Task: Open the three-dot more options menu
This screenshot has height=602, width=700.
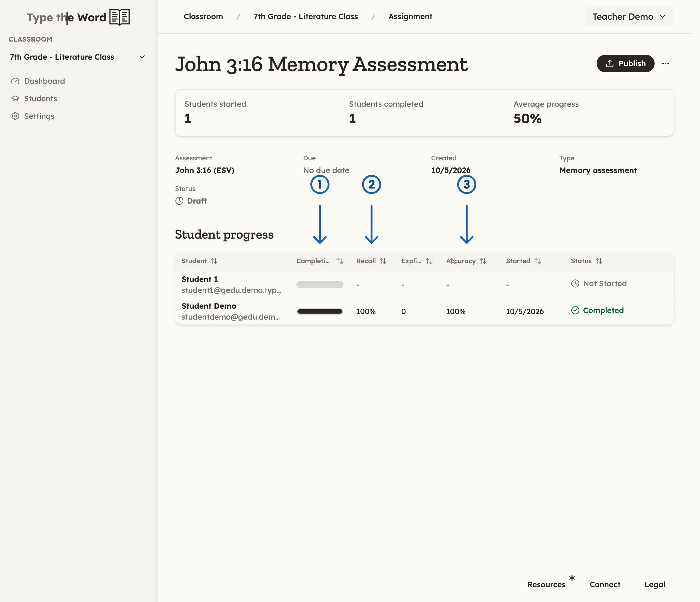Action: [x=666, y=63]
